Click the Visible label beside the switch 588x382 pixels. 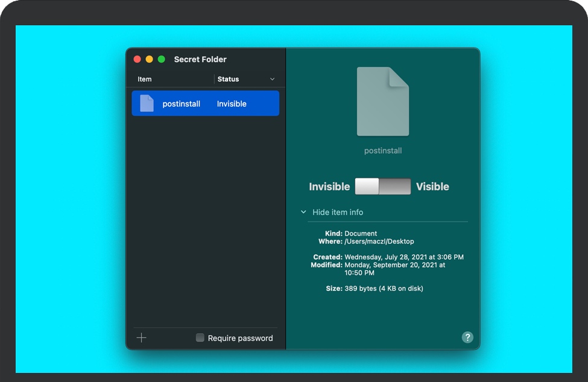point(432,187)
